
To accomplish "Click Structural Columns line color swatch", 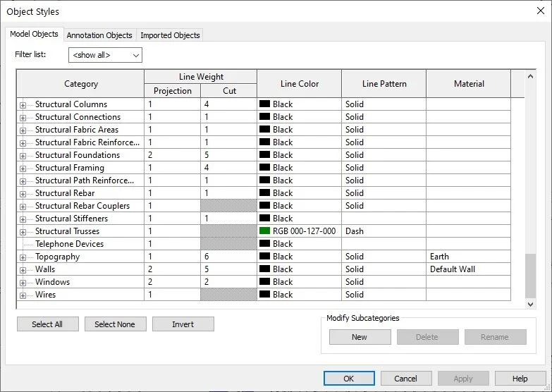I will coord(265,104).
